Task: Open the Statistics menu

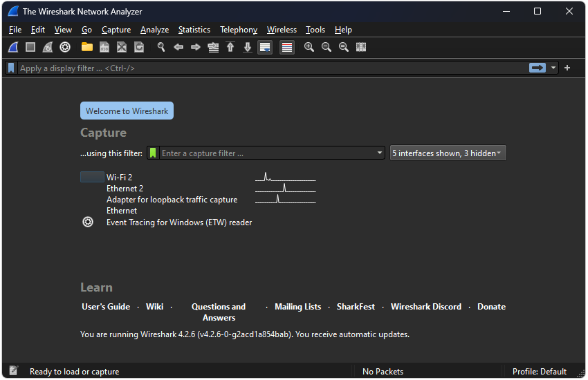Action: pyautogui.click(x=194, y=30)
